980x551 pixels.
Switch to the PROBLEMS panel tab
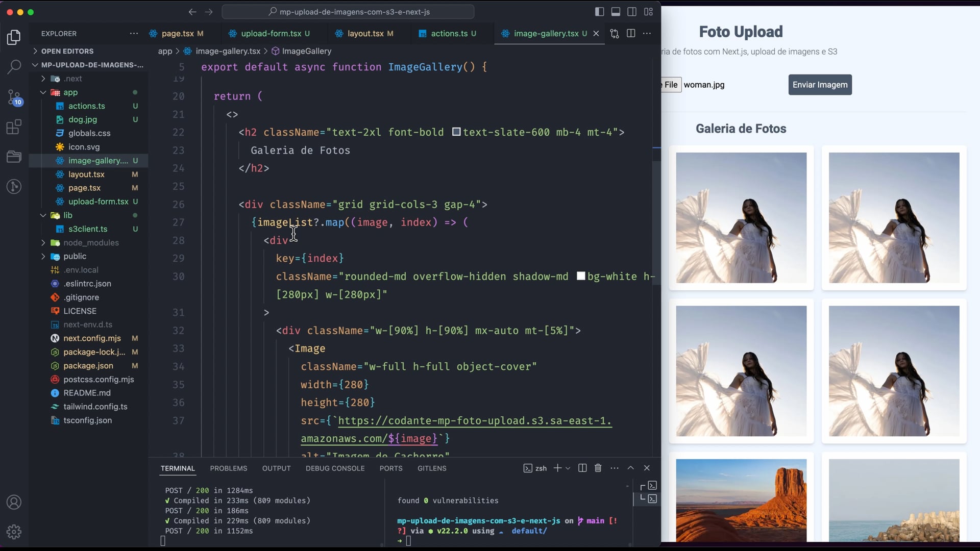[x=228, y=468]
